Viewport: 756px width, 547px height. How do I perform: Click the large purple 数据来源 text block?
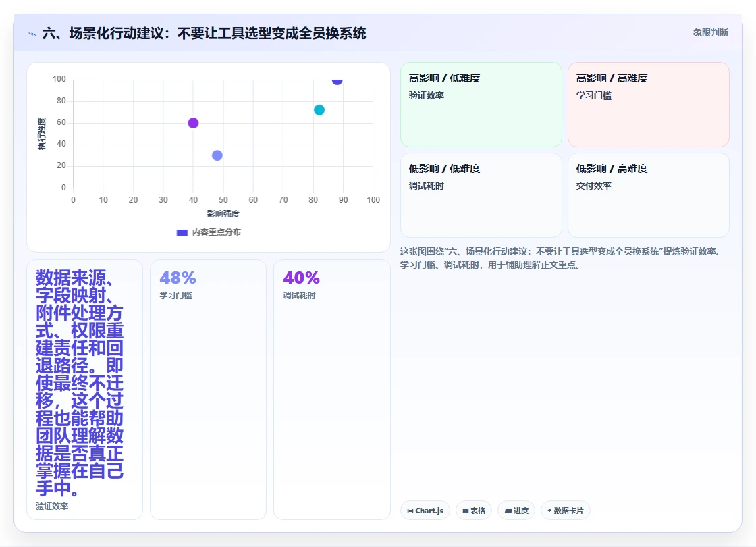coord(80,383)
